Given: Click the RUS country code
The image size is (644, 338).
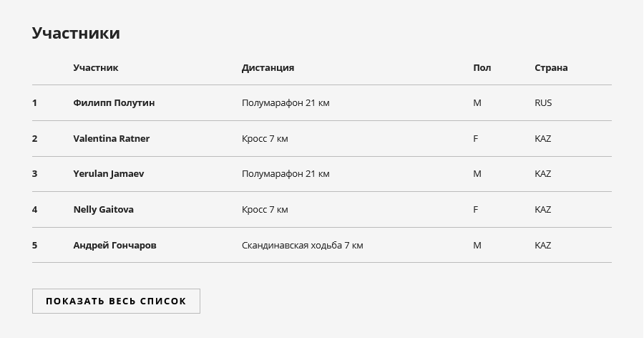Looking at the screenshot, I should pos(543,103).
